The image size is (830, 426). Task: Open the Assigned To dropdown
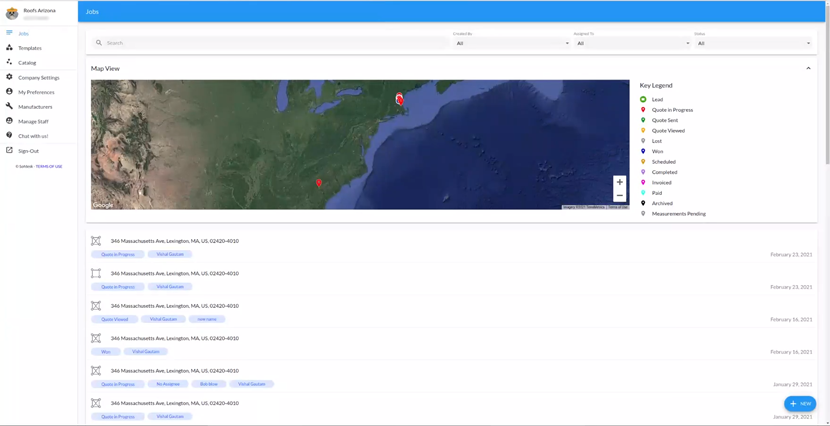pyautogui.click(x=632, y=43)
